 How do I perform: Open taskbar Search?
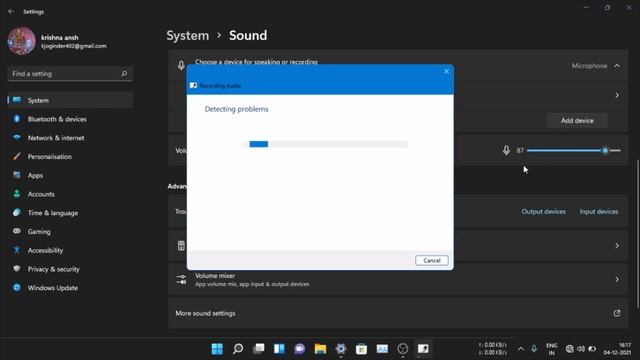(238, 349)
